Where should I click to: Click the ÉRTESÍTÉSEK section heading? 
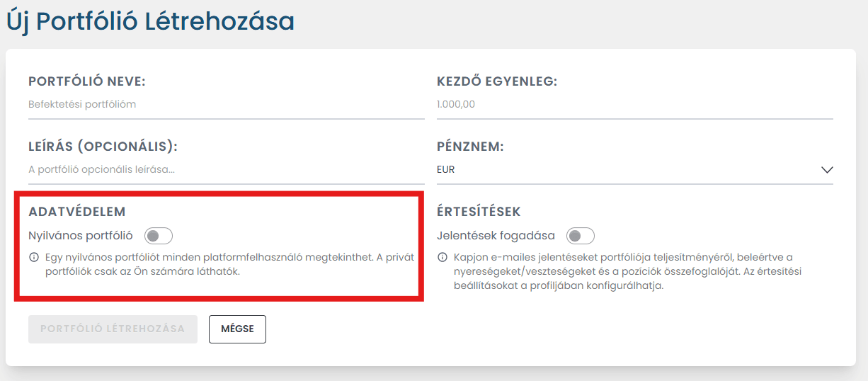tap(479, 212)
